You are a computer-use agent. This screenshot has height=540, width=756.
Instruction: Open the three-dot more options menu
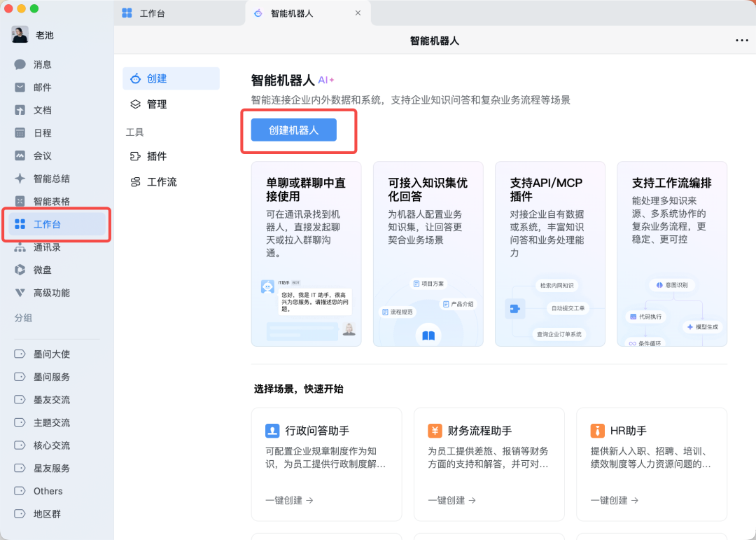coord(741,41)
